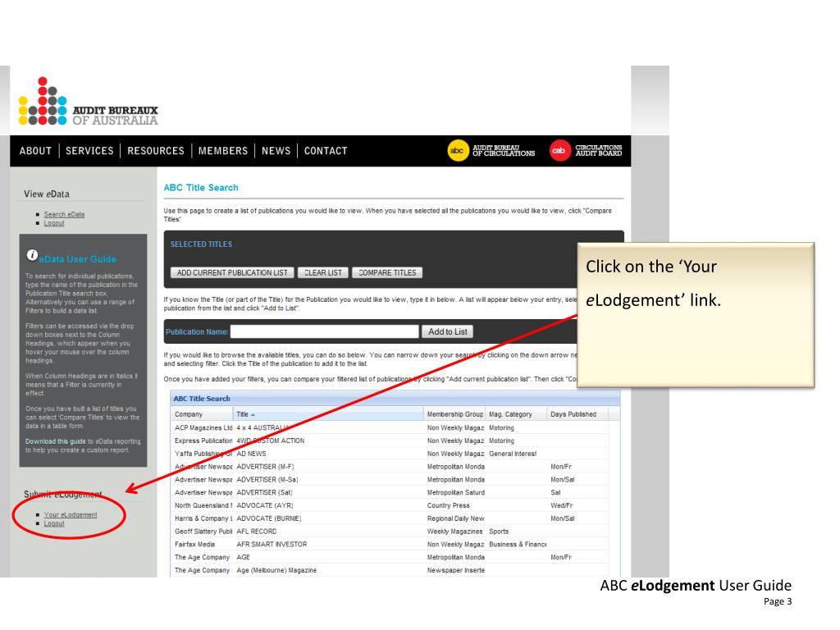
Task: Click Logout under Submit eLodgement
Action: [x=54, y=524]
